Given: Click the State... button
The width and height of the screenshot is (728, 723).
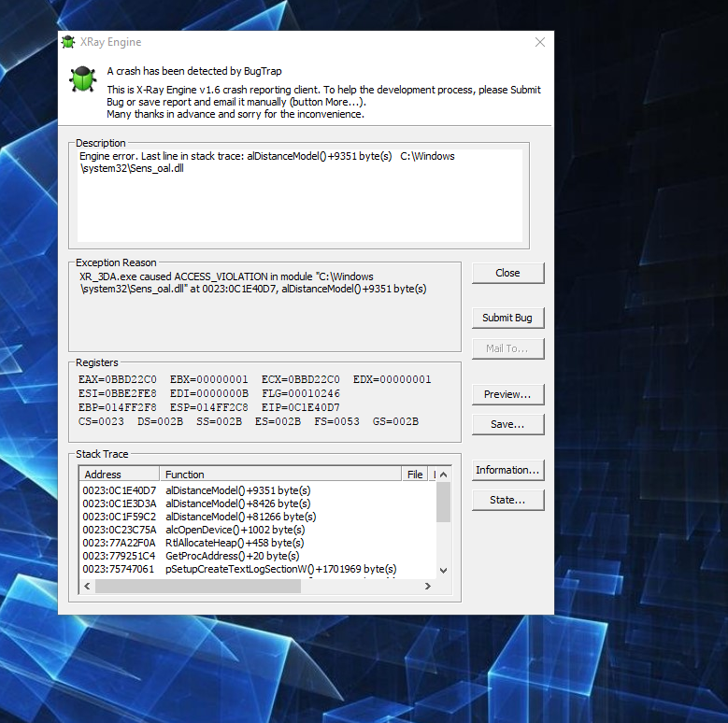Looking at the screenshot, I should coord(507,500).
